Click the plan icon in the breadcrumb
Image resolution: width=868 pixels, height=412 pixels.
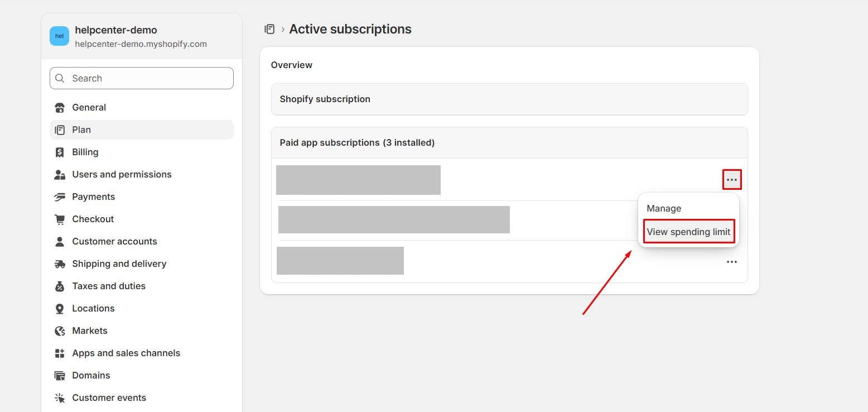pyautogui.click(x=270, y=29)
